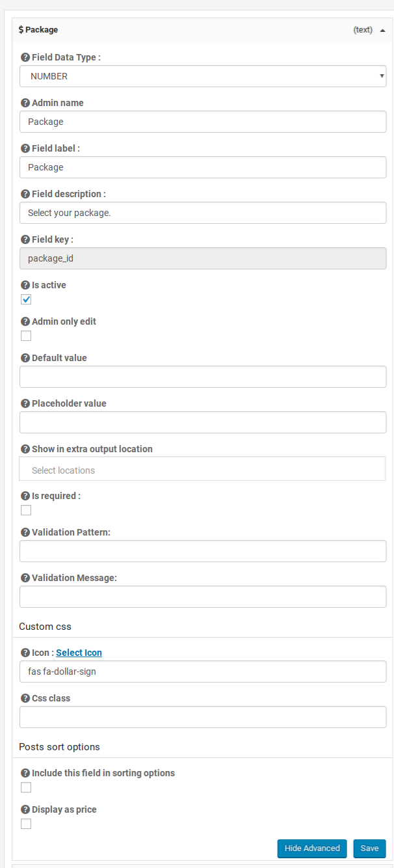Focus the Field description text input

click(203, 213)
